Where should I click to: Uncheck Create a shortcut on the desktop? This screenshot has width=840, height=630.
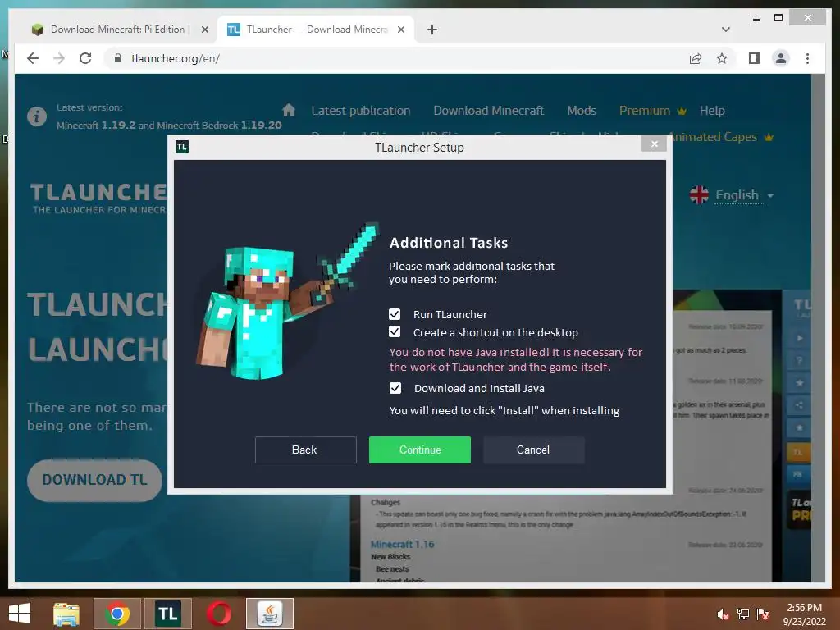[395, 332]
